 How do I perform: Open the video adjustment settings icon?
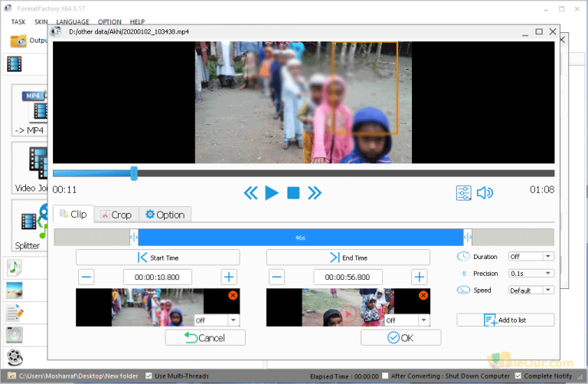pyautogui.click(x=463, y=193)
